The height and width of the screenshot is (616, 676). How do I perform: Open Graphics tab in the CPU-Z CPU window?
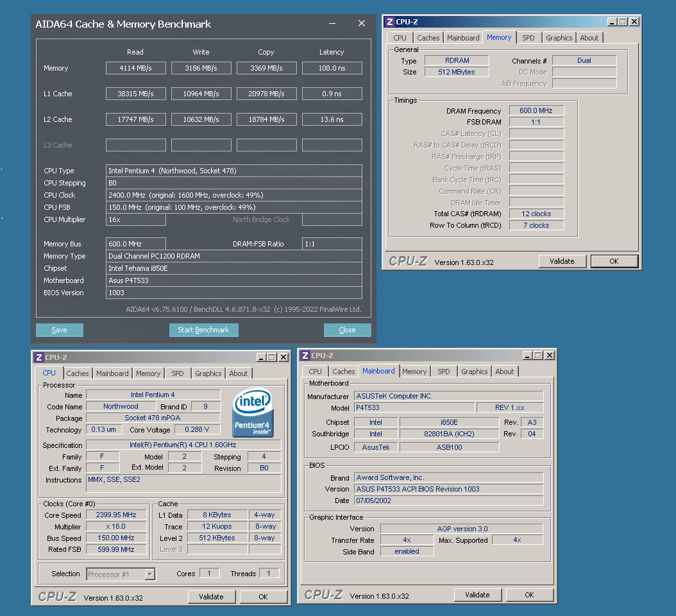(x=208, y=373)
